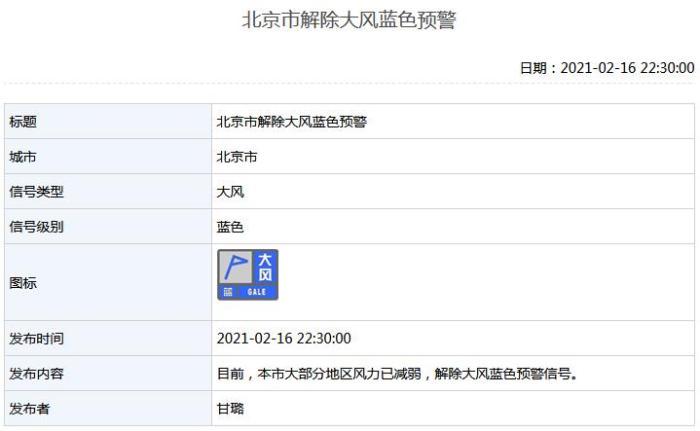Click the 发布者 row label
This screenshot has width=700, height=431.
(x=30, y=408)
